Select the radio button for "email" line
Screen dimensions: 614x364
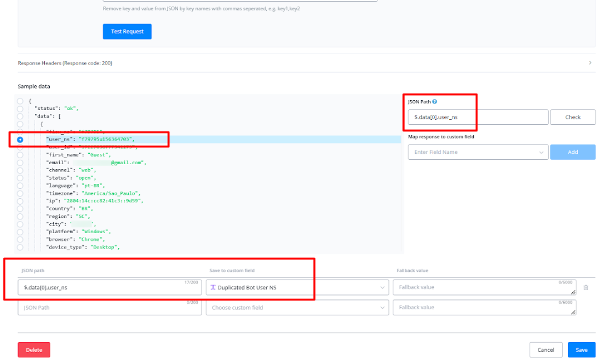[20, 163]
